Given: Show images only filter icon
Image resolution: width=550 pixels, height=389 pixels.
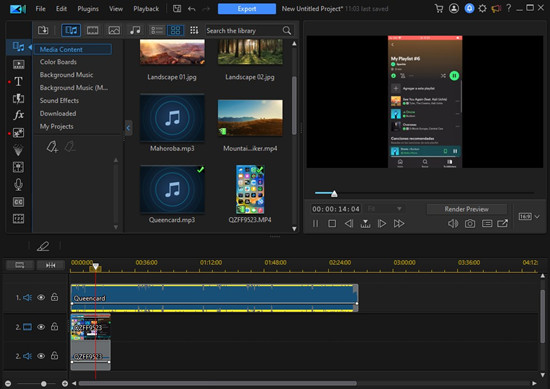Looking at the screenshot, I should click(x=114, y=31).
